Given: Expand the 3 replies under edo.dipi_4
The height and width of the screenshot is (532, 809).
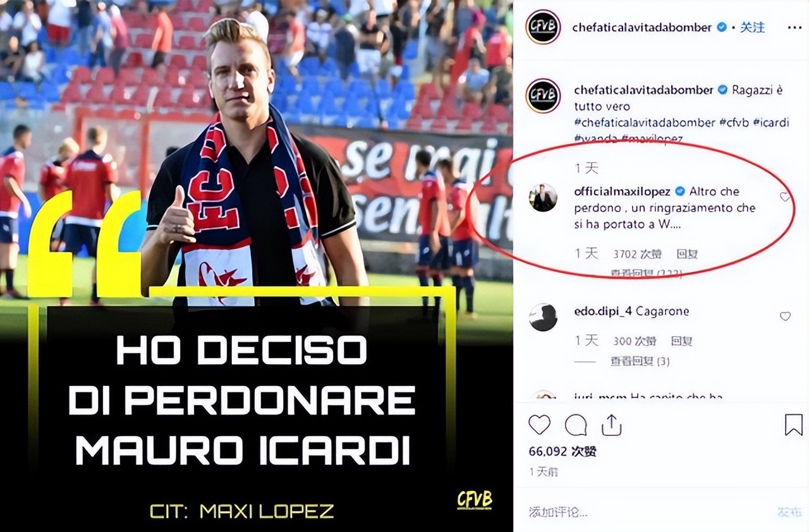Looking at the screenshot, I should (x=640, y=361).
